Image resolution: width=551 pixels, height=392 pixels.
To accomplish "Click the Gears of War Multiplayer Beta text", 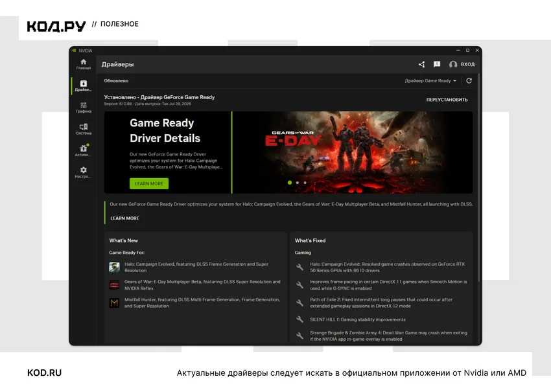I will [202, 285].
